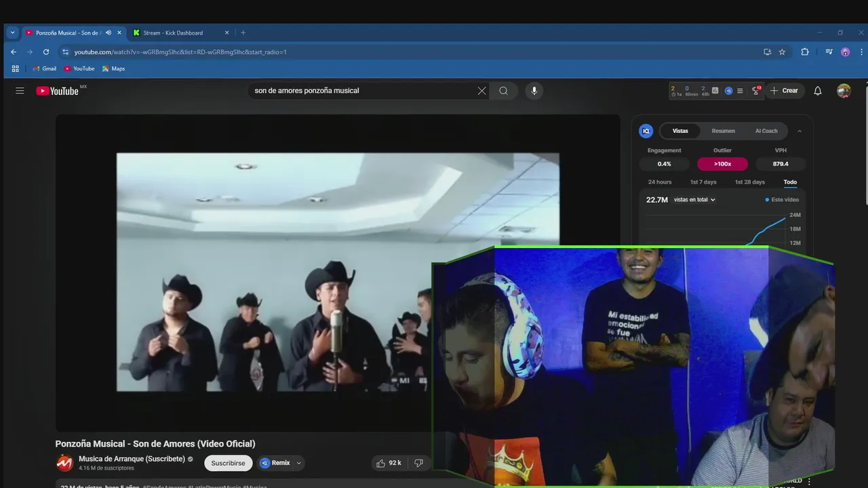Open the extension hamburger list icon

click(x=740, y=91)
